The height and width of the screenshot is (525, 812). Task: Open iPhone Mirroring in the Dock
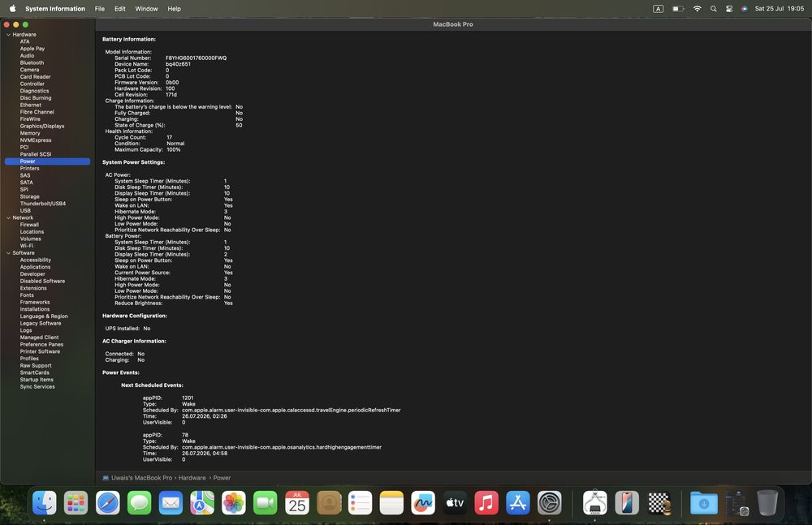pos(627,503)
